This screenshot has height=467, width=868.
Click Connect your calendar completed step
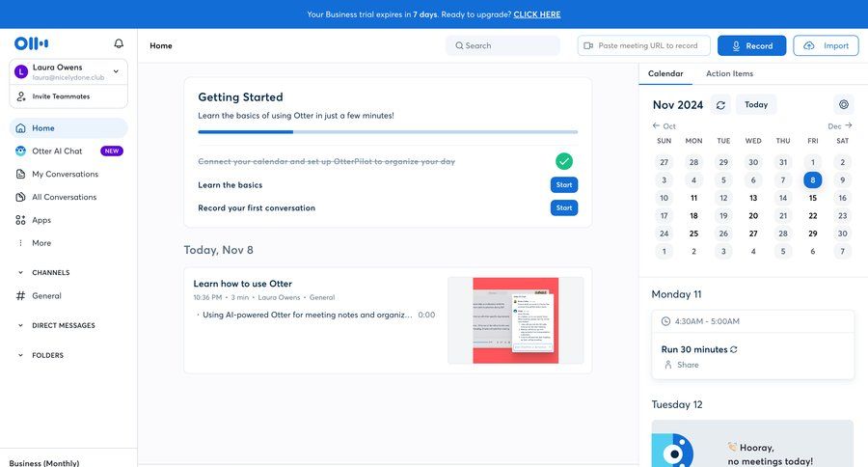pos(327,161)
